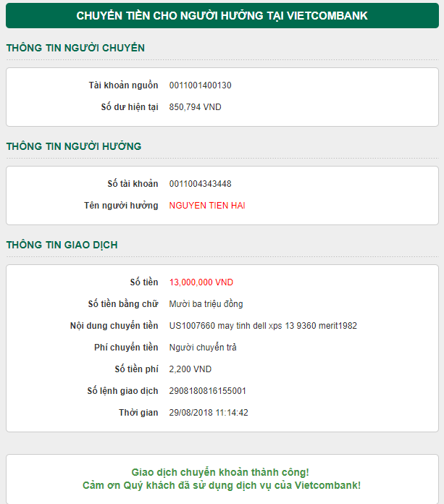The height and width of the screenshot is (504, 444).
Task: Click the "Giao dịch chuyển khoản thành công!" message
Action: (x=220, y=472)
